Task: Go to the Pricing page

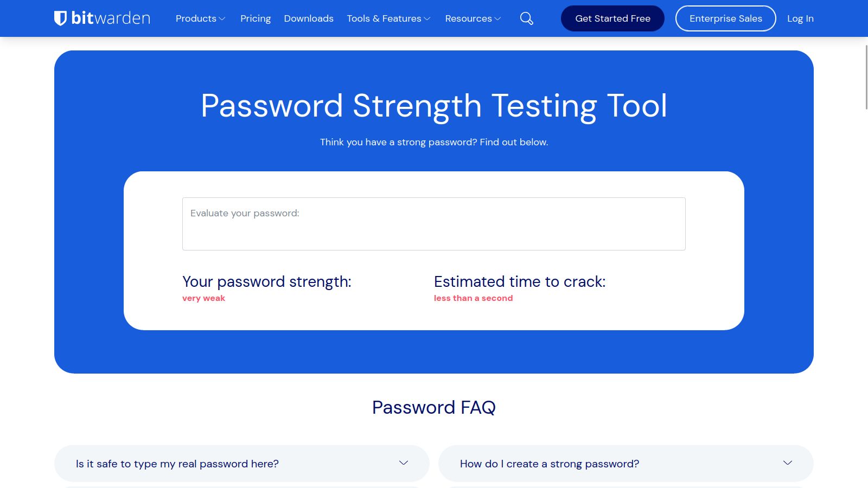Action: 256,18
